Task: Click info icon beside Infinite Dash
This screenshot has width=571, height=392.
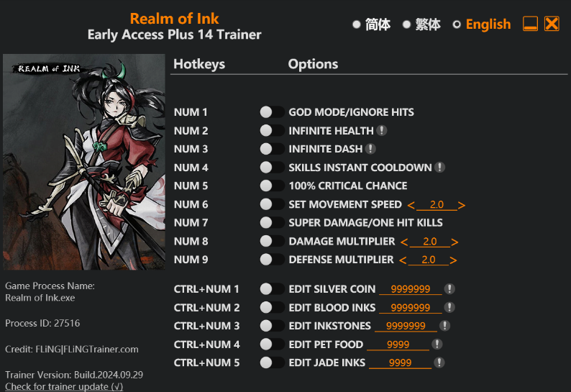Action: tap(370, 149)
